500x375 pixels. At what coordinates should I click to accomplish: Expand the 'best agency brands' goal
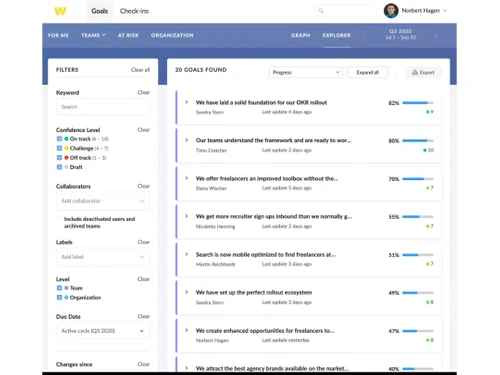(187, 368)
